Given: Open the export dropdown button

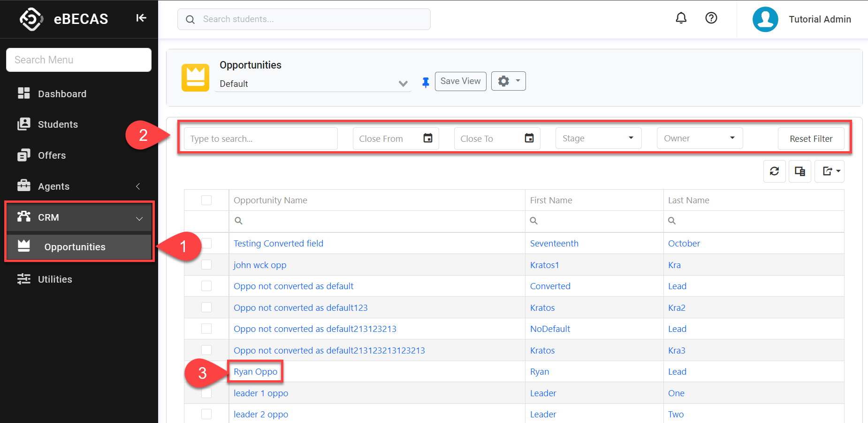Looking at the screenshot, I should [830, 171].
